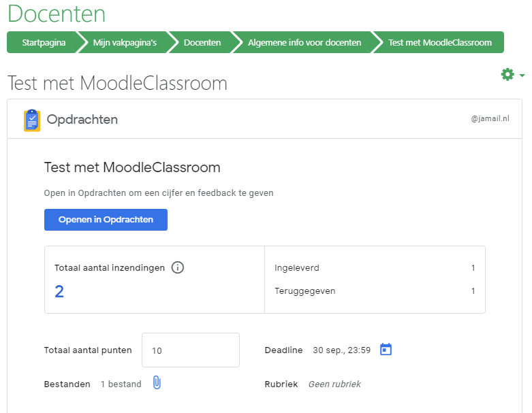Click the Opdrachten clipboard logo icon
This screenshot has width=532, height=413.
pyautogui.click(x=32, y=120)
